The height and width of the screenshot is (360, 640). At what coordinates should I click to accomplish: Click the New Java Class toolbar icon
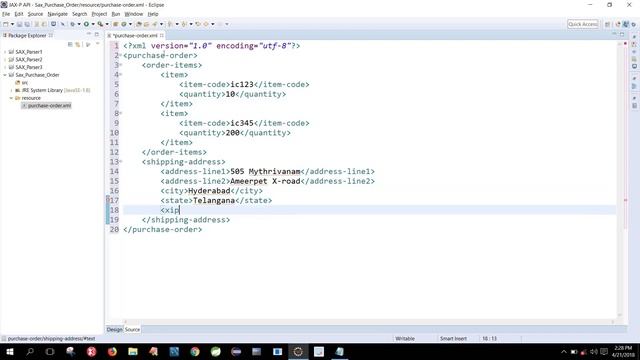[x=124, y=24]
